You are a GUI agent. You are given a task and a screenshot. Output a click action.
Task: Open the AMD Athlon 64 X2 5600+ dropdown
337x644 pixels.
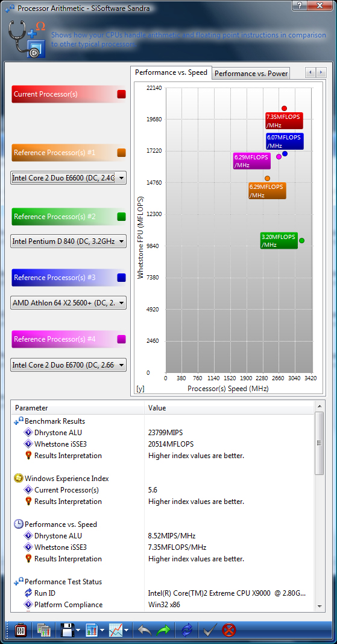(x=68, y=303)
